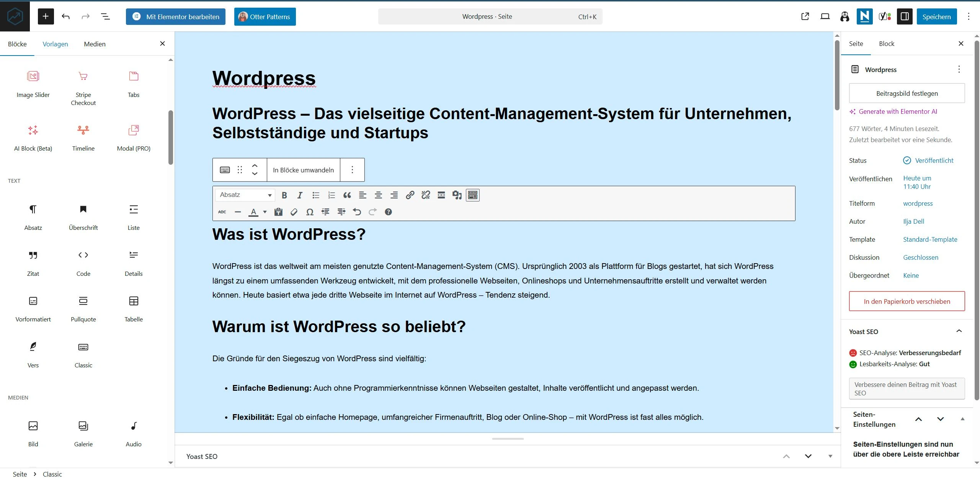The image size is (980, 480).
Task: Insert a Zitat quote block
Action: tap(33, 263)
